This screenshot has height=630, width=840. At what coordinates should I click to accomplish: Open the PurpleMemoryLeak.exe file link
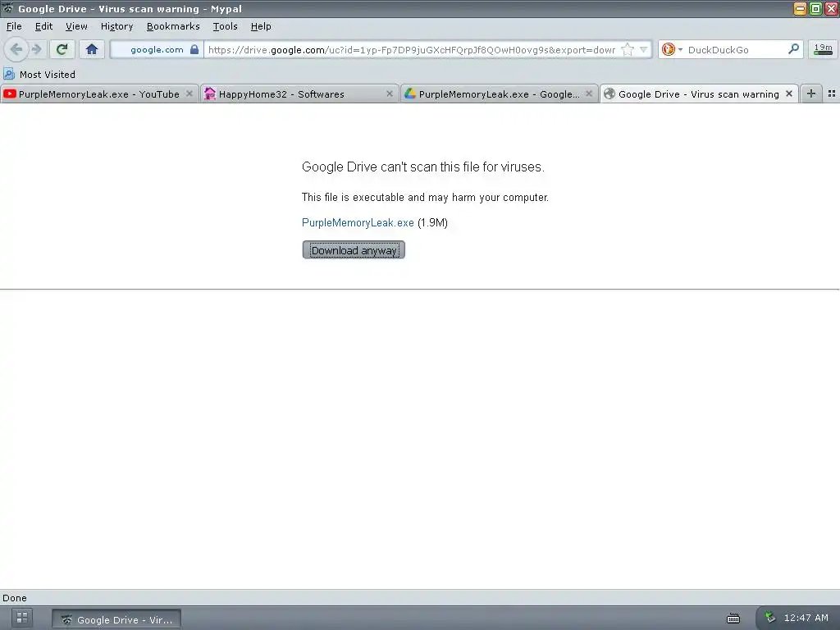click(358, 222)
